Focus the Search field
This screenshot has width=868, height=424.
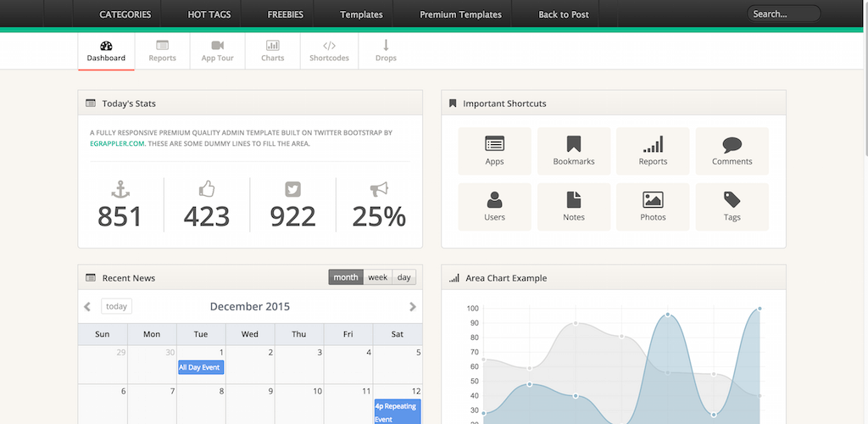784,14
